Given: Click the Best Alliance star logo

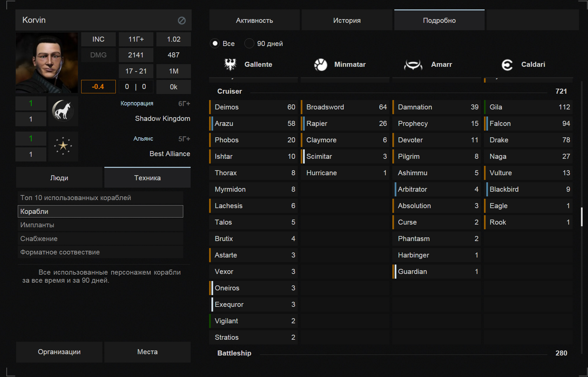Looking at the screenshot, I should 63,146.
